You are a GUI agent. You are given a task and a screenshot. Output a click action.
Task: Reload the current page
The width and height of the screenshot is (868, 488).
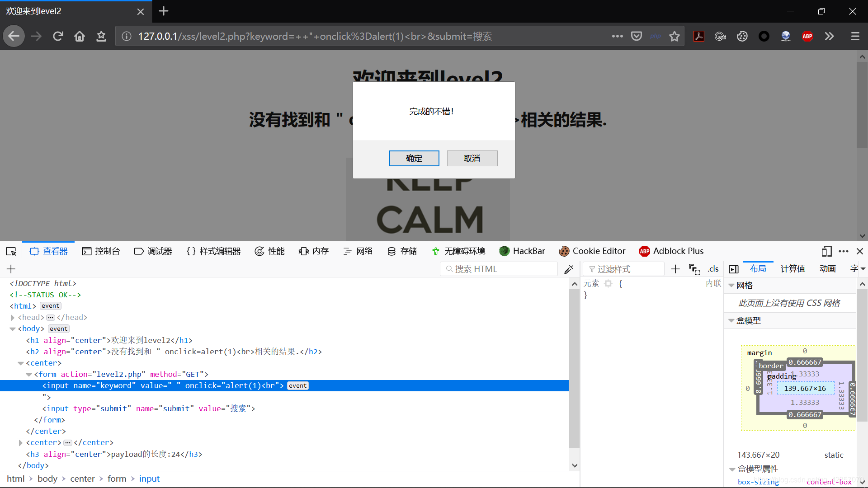point(58,36)
